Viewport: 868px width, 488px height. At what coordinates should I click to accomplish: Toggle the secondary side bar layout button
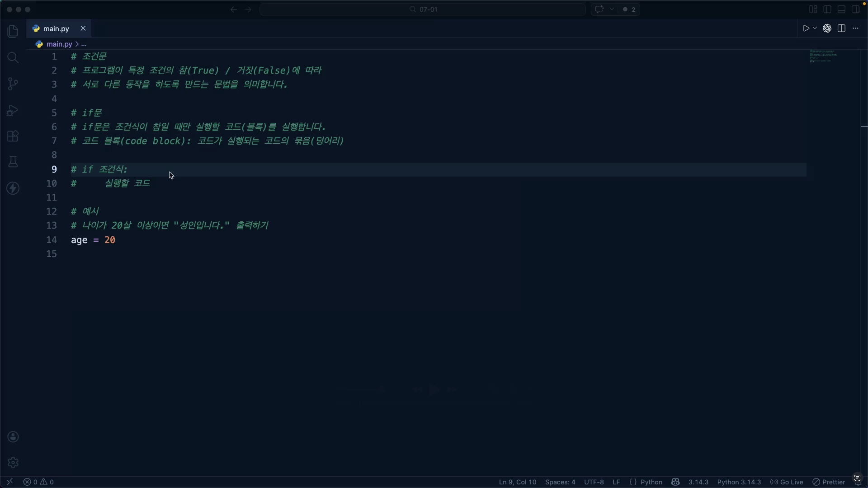(855, 9)
